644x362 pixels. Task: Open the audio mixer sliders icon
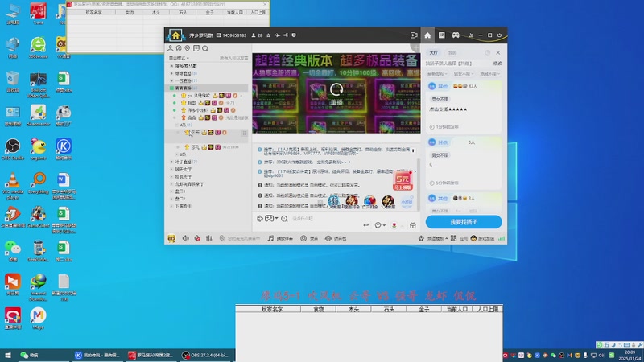[209, 238]
